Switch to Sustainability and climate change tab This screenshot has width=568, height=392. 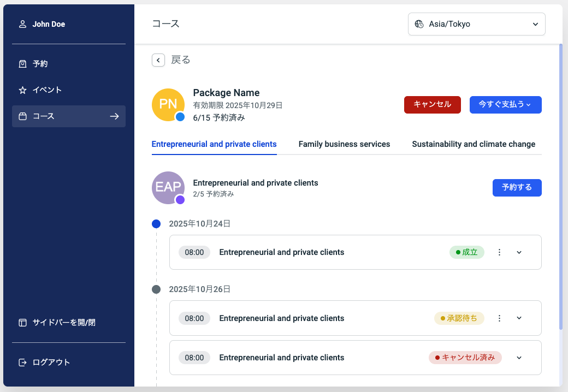pyautogui.click(x=474, y=144)
